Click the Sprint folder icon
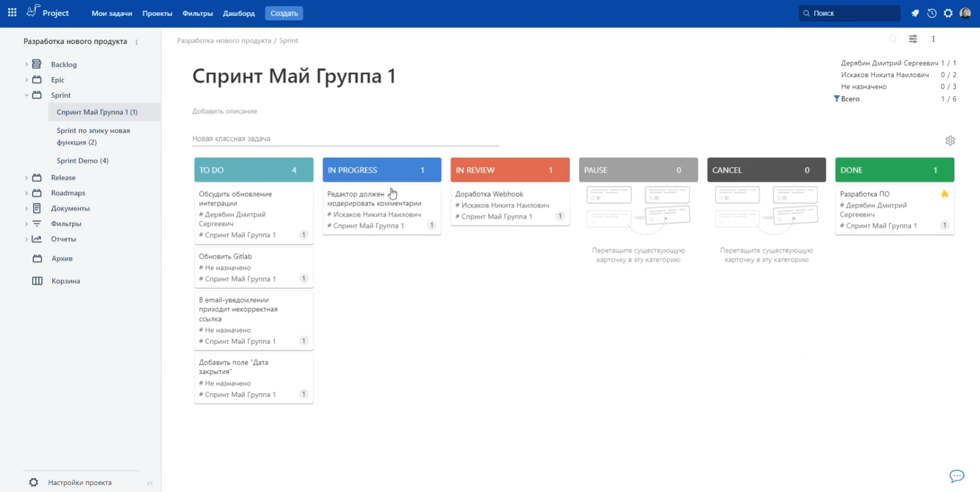Viewport: 980px width, 492px height. tap(37, 95)
